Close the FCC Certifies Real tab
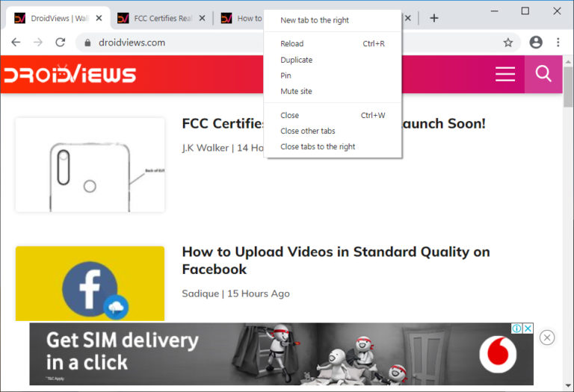 pyautogui.click(x=202, y=18)
